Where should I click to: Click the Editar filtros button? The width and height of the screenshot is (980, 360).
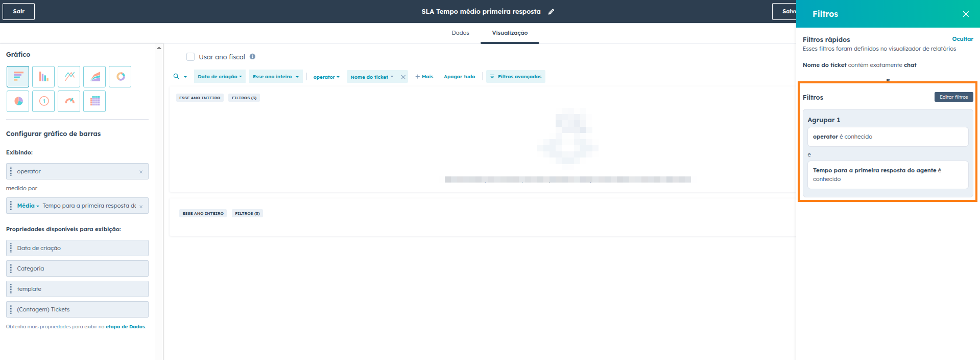click(953, 97)
